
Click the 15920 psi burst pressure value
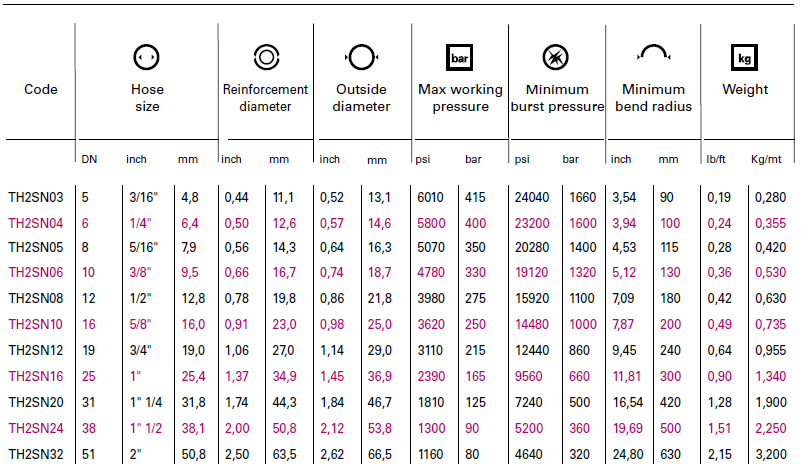pyautogui.click(x=532, y=298)
